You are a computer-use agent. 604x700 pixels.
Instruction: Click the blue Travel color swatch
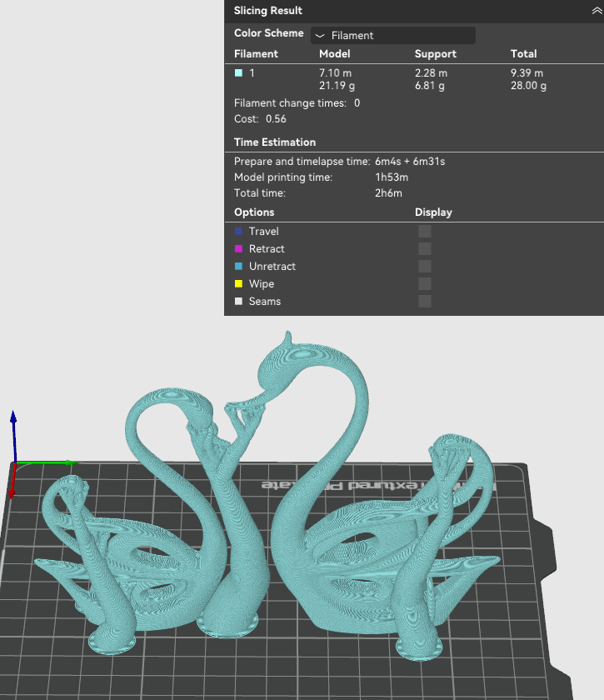tap(239, 232)
